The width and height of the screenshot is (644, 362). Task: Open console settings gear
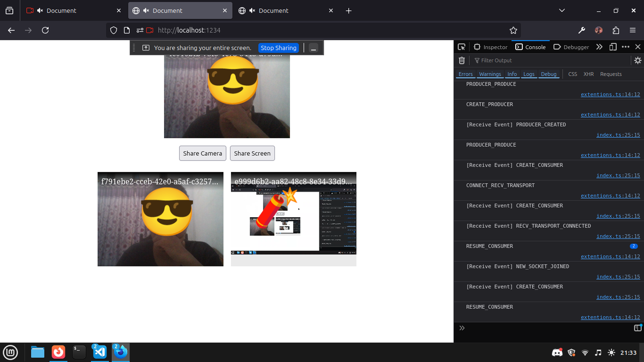click(637, 60)
